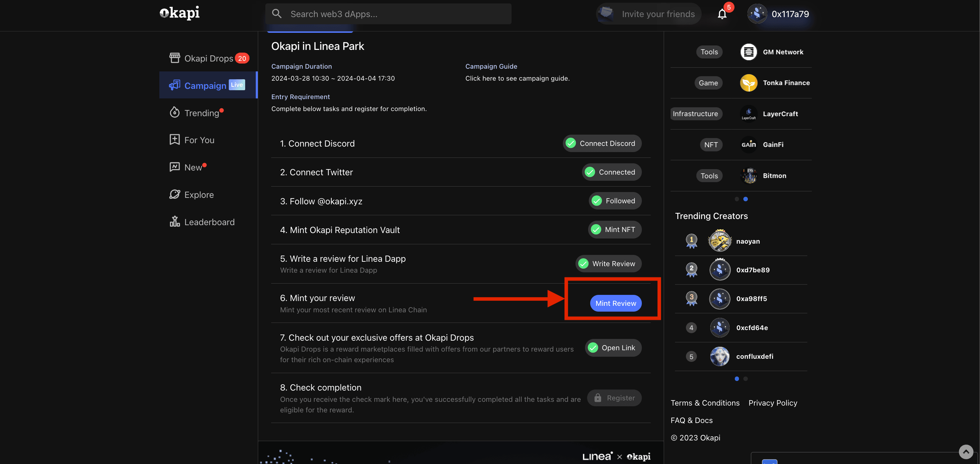Open creator confluxdefi avatar
Viewport: 980px width, 464px height.
click(x=719, y=356)
